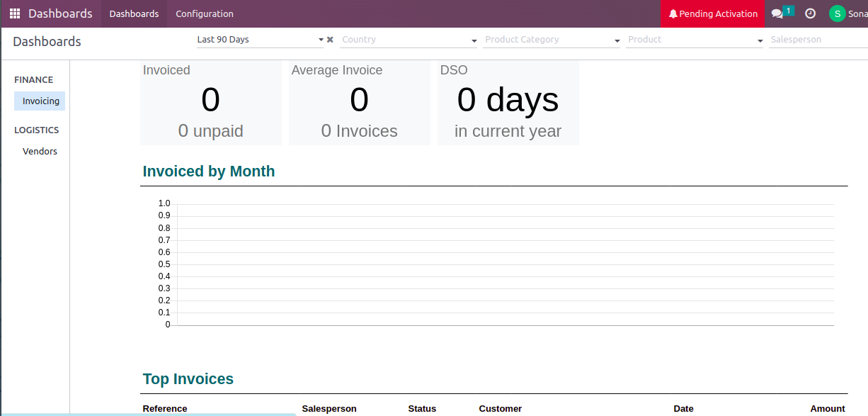Open the Configuration menu

[205, 13]
